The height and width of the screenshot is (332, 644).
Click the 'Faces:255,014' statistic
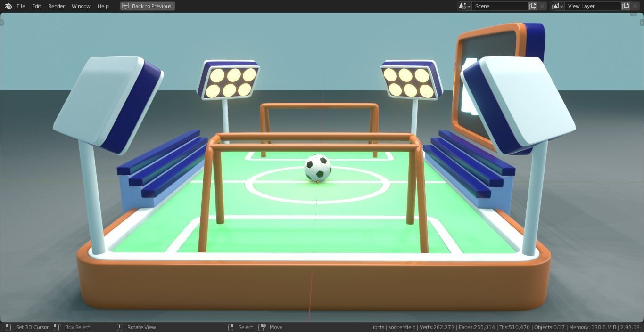(477, 327)
